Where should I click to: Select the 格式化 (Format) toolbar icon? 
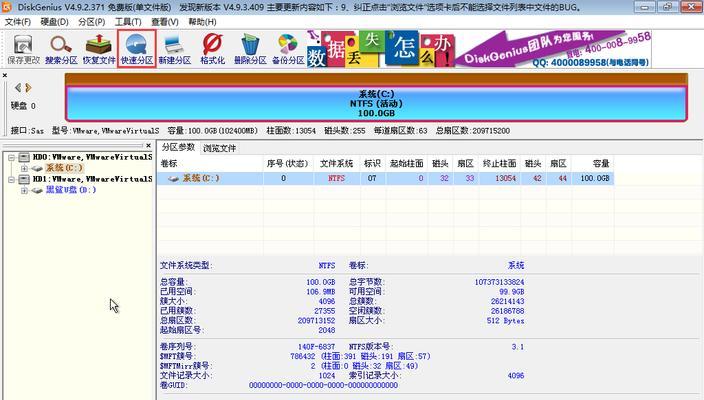[x=212, y=48]
